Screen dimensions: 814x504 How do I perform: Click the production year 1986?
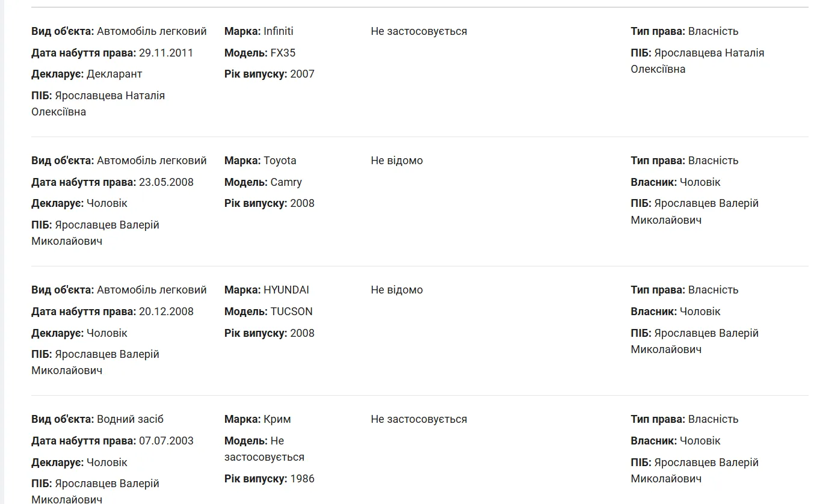point(302,479)
